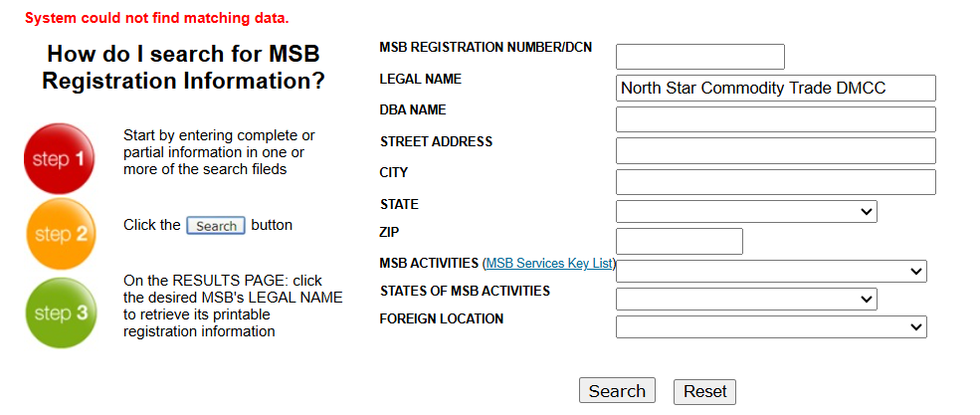Image resolution: width=980 pixels, height=415 pixels.
Task: Click the green step 3 circle icon
Action: pos(60,312)
